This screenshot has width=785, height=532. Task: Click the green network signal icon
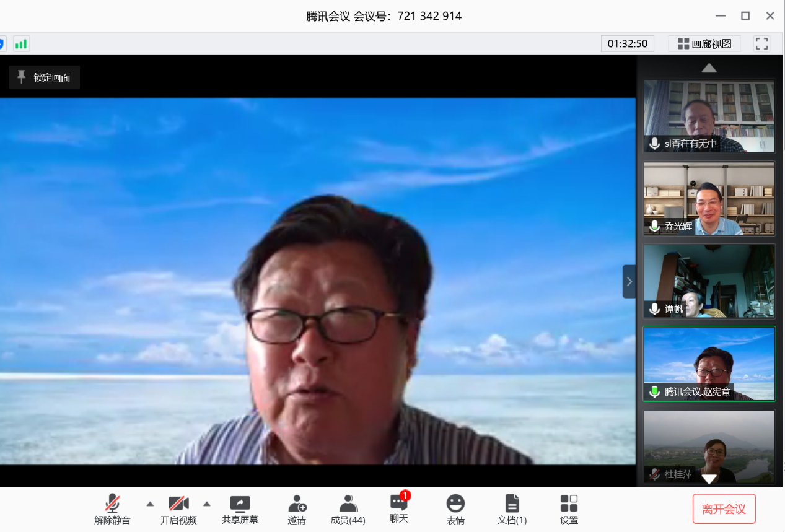[21, 44]
